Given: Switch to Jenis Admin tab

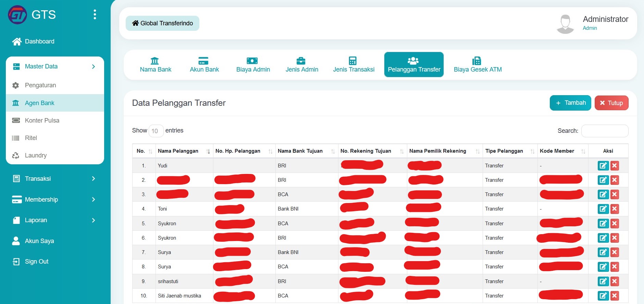Looking at the screenshot, I should [x=302, y=65].
